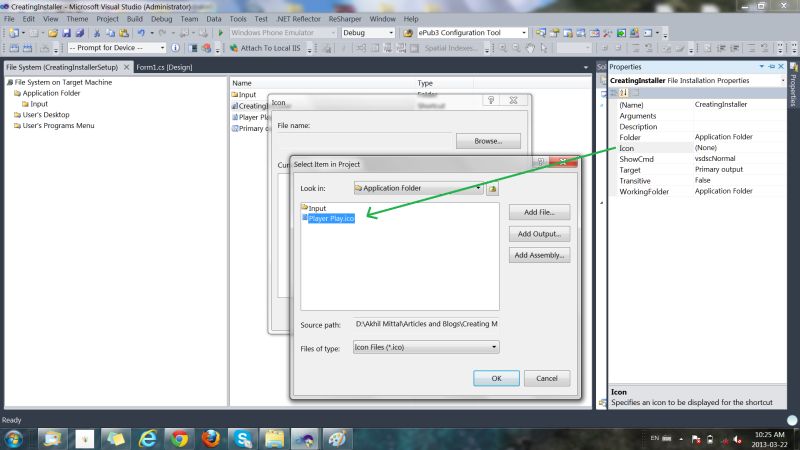Select Player Play.ico in the file list

point(331,218)
